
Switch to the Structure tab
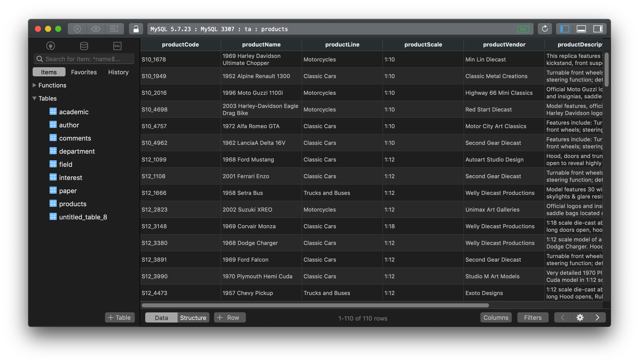[193, 317]
